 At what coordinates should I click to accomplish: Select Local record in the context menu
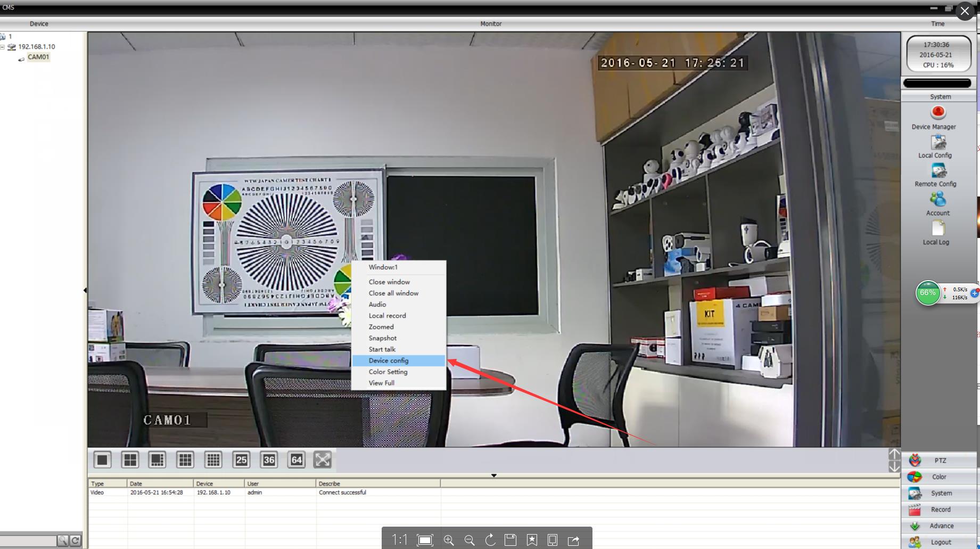387,316
